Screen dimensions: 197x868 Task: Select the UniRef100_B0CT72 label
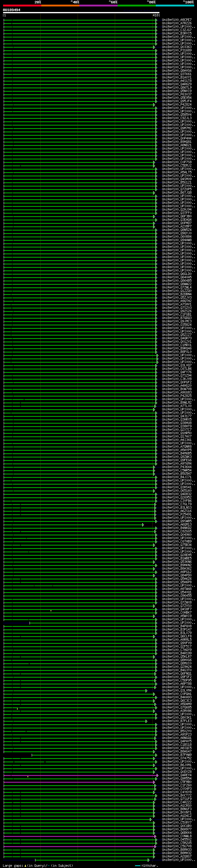(176, 796)
